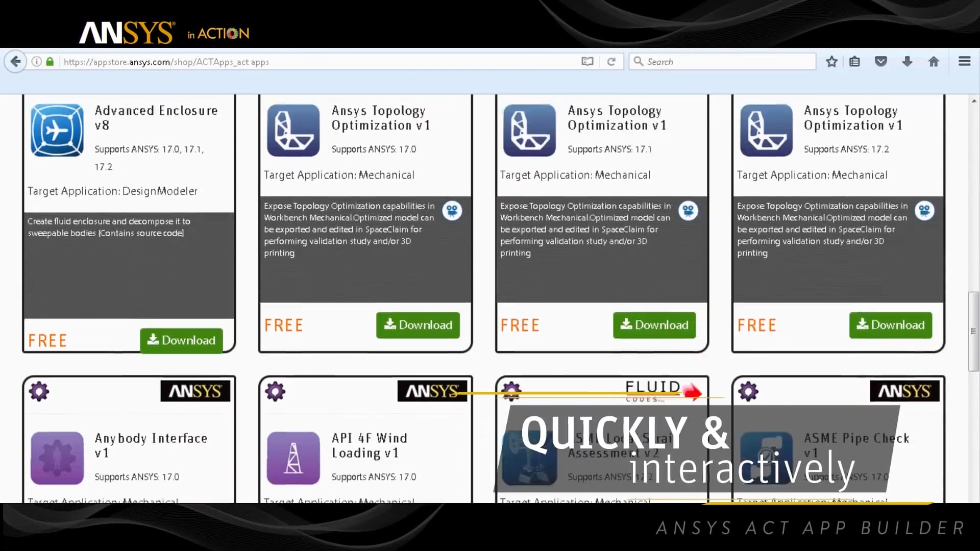This screenshot has height=551, width=980.
Task: Expand site information via the info icon
Action: point(36,61)
